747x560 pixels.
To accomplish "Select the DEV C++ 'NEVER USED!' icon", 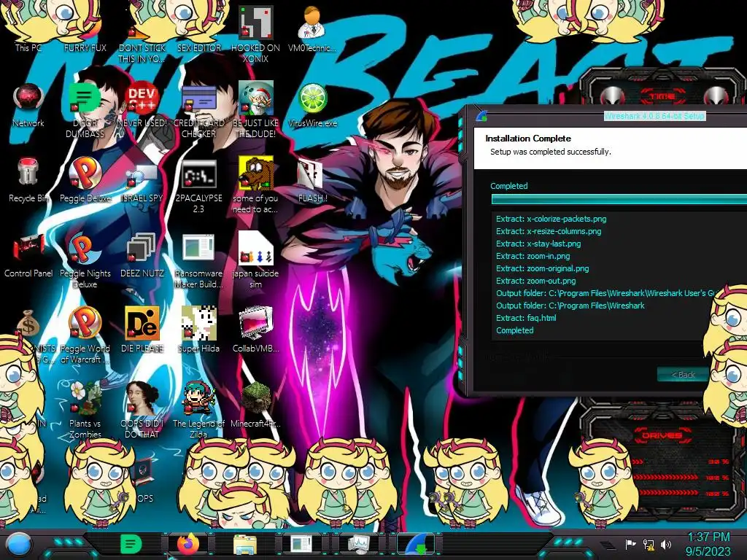I will coord(142,105).
